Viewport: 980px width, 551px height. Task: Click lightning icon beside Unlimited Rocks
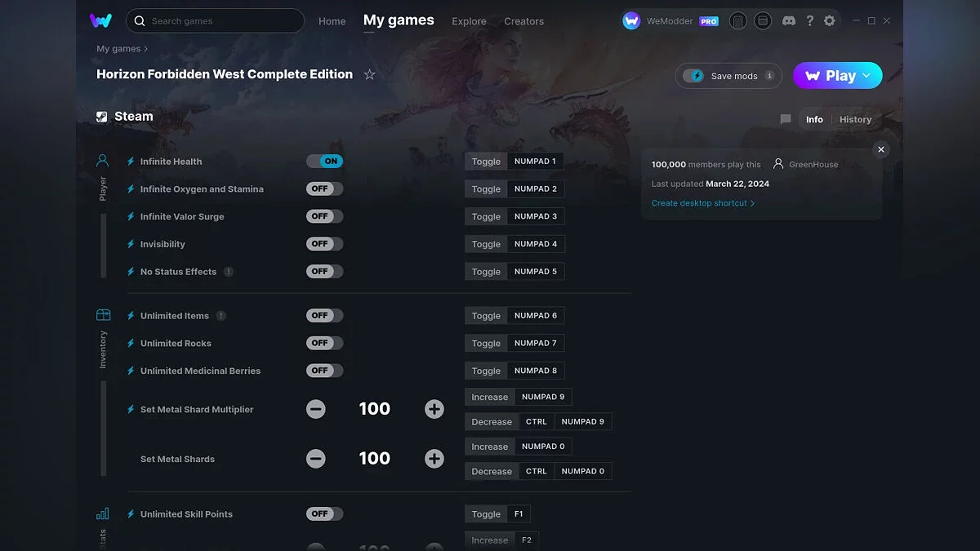coord(131,343)
